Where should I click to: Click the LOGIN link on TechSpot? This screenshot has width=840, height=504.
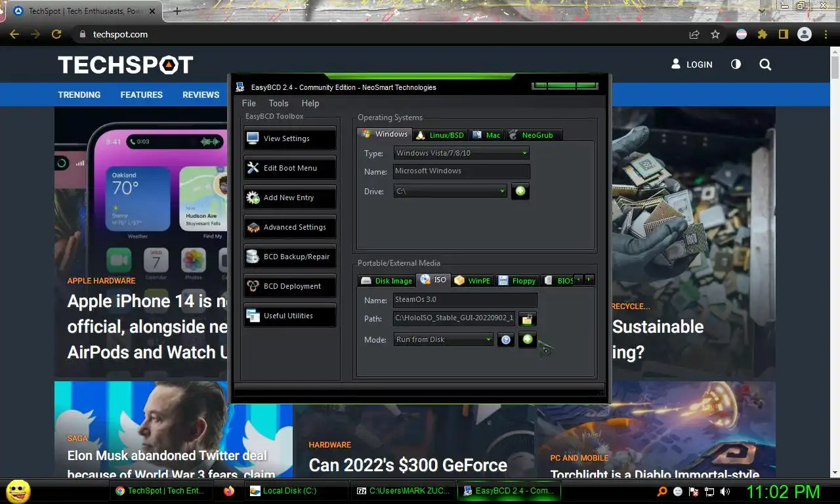692,64
